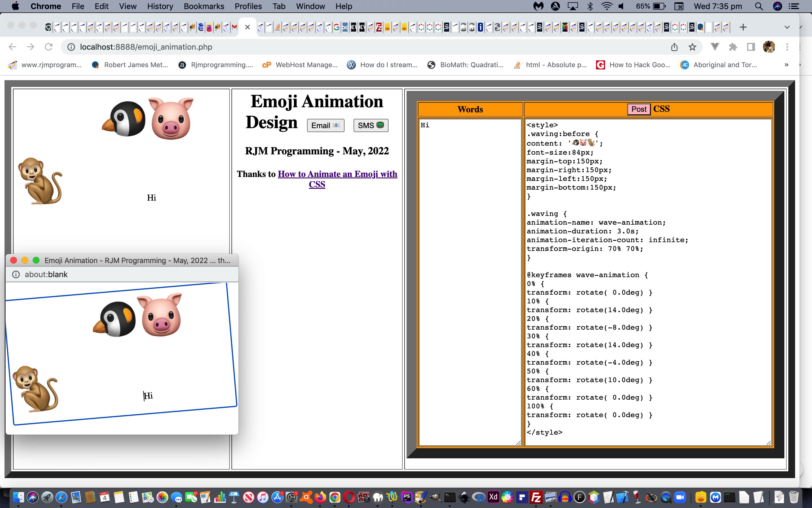Open the Control Center list icon

[794, 6]
